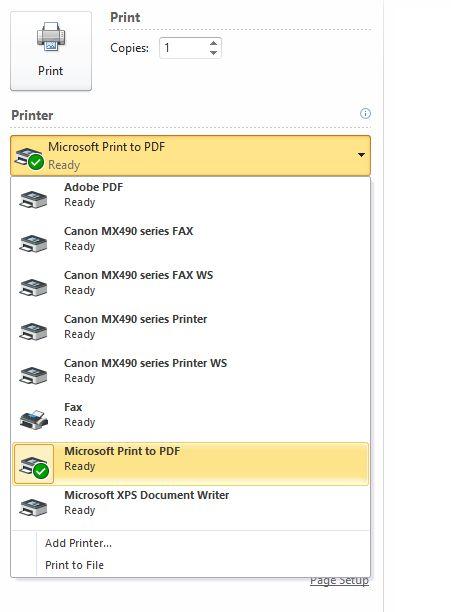Click the Canon MX490 series Printer WS icon
451x612 pixels.
tap(33, 375)
